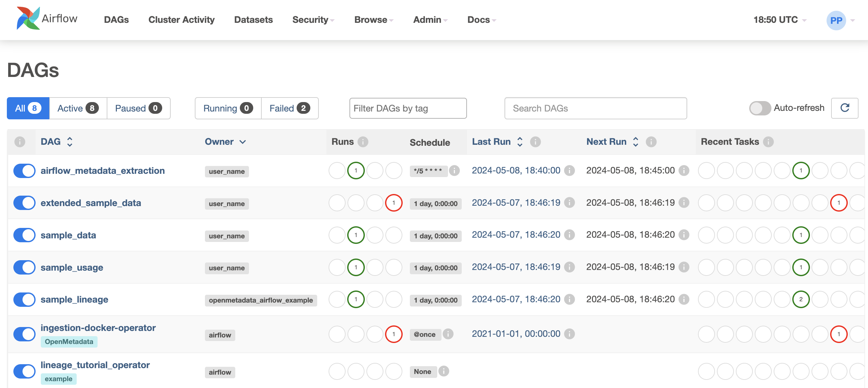
Task: Click the Active 8 tab
Action: 78,108
